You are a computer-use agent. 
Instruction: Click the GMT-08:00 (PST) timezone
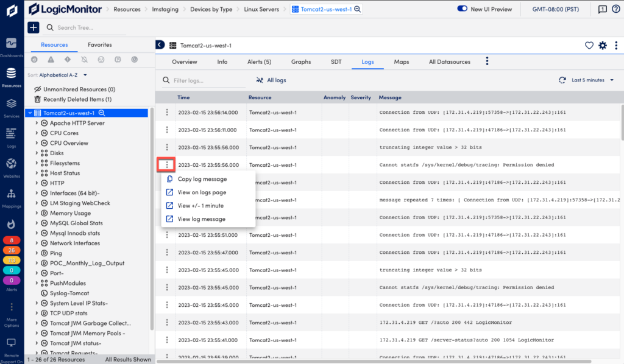coord(556,9)
